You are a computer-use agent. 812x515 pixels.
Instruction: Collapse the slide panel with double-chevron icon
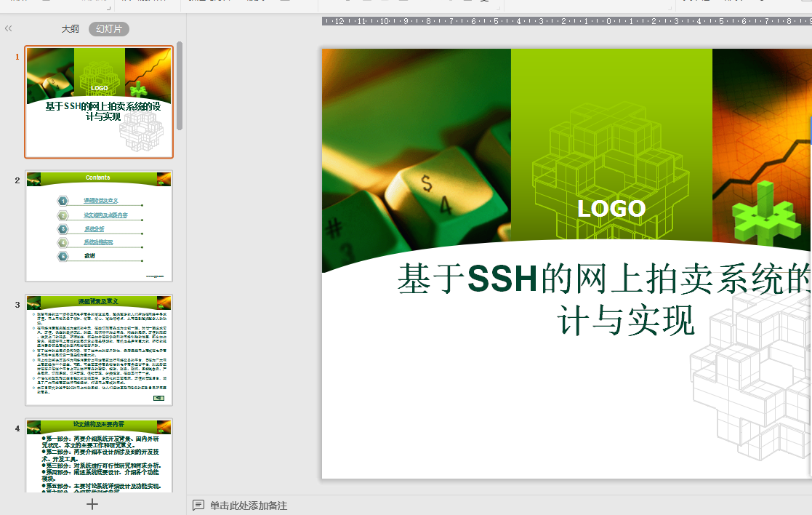point(8,28)
